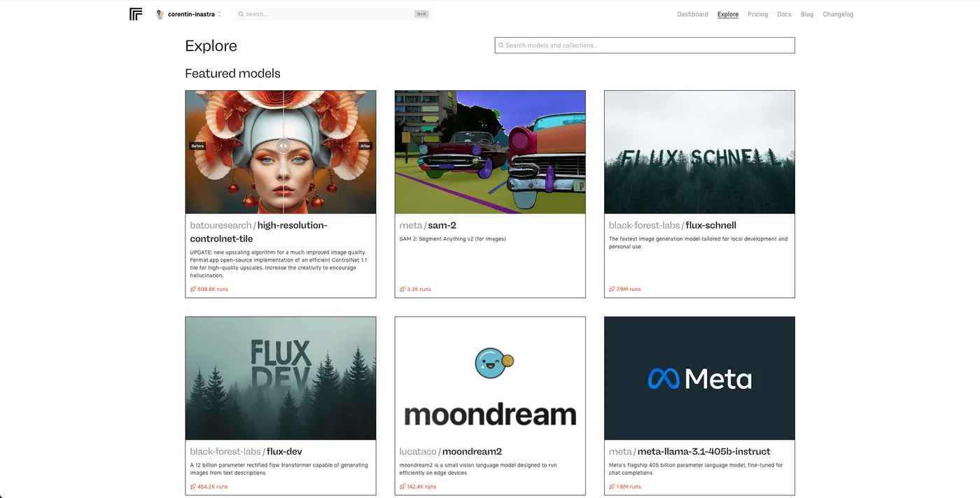Open the meta-llama-3.1-405b-instruct link

click(x=689, y=451)
